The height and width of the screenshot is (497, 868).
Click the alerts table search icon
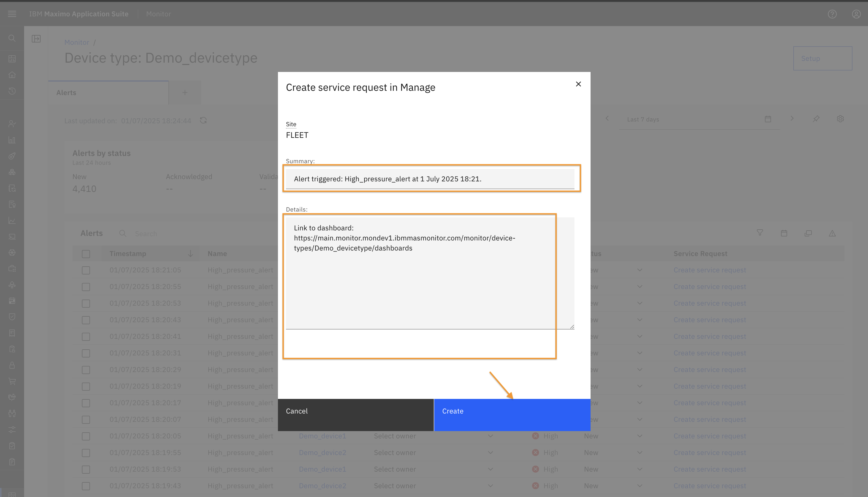[x=123, y=233]
